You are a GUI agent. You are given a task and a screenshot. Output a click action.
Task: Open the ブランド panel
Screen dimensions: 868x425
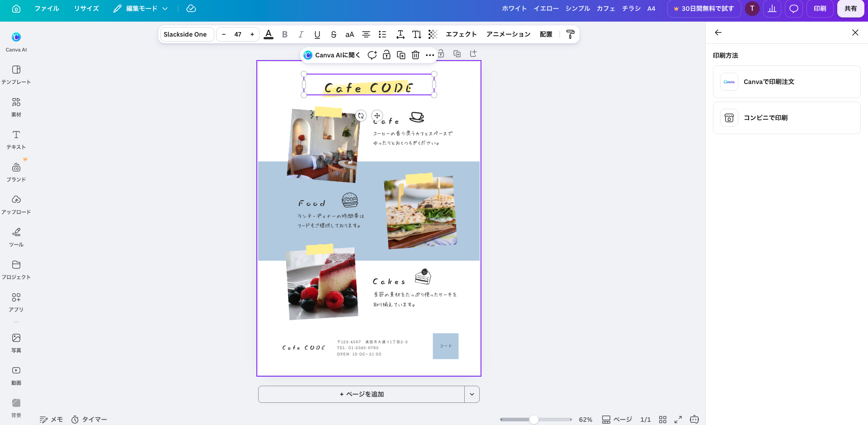16,172
